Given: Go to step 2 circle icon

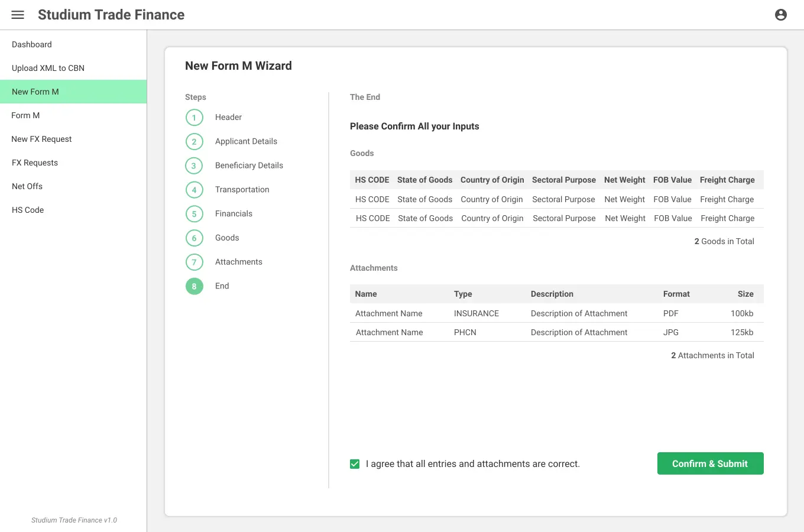Looking at the screenshot, I should [194, 142].
